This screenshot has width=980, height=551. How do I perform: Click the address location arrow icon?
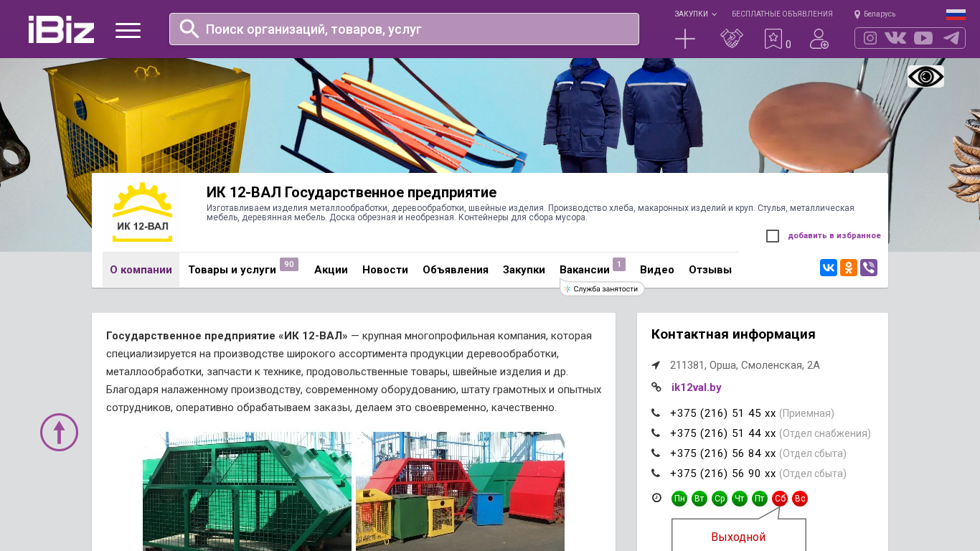pyautogui.click(x=656, y=365)
